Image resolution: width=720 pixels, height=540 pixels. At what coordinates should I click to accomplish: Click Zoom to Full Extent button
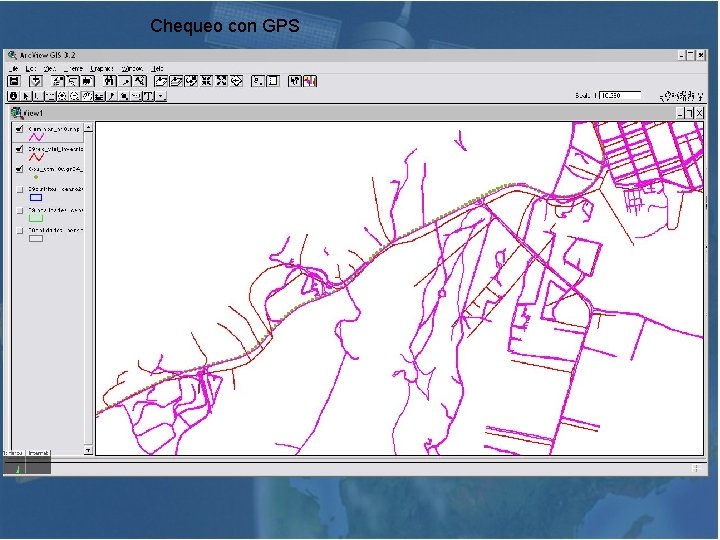161,81
